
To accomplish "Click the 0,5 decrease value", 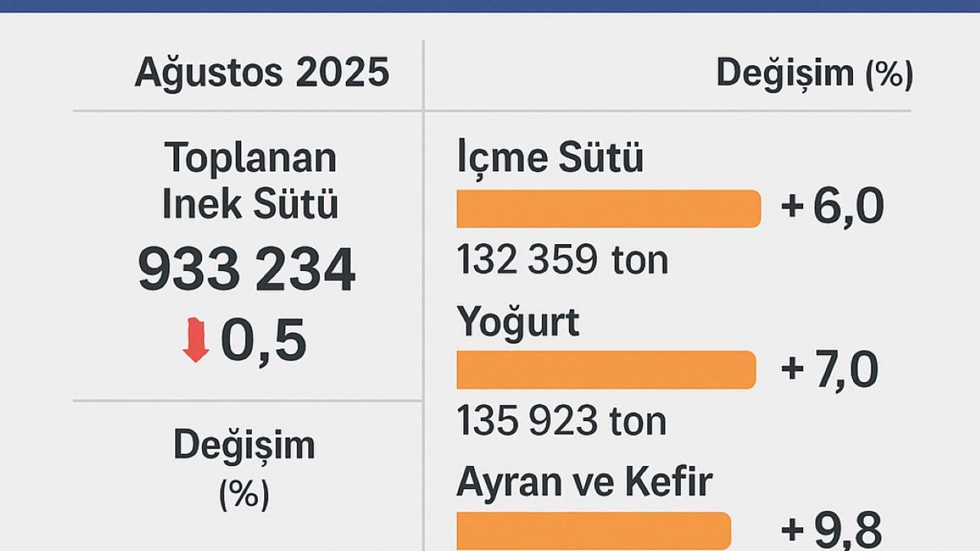I will point(263,341).
